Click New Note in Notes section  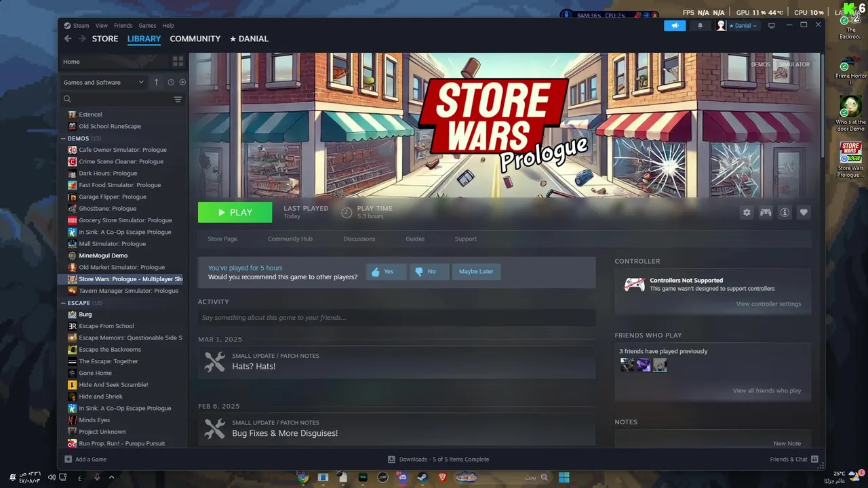tap(787, 443)
